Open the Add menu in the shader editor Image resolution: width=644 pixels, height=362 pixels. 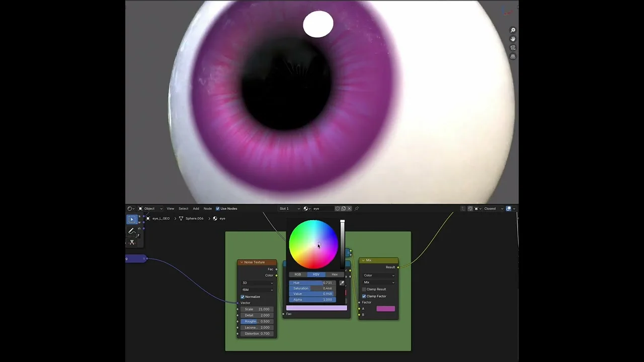pyautogui.click(x=196, y=209)
